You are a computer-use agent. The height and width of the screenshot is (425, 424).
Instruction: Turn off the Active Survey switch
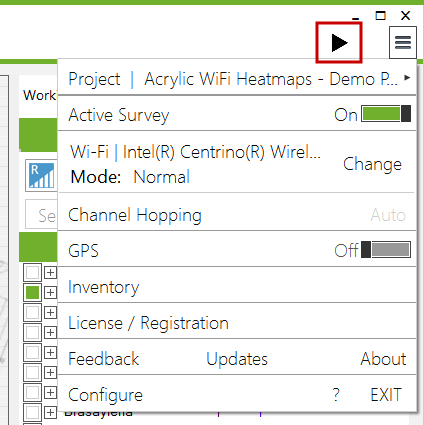coord(386,114)
